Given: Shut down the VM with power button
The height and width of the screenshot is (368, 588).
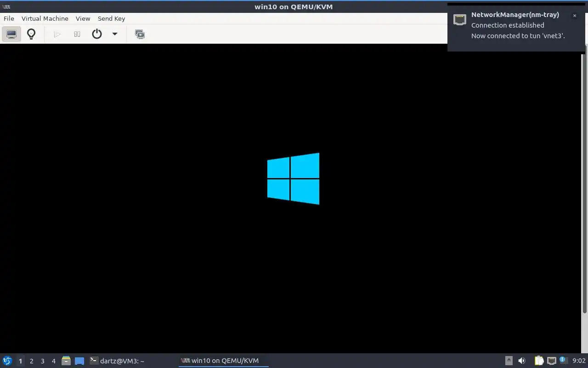Looking at the screenshot, I should coord(97,34).
